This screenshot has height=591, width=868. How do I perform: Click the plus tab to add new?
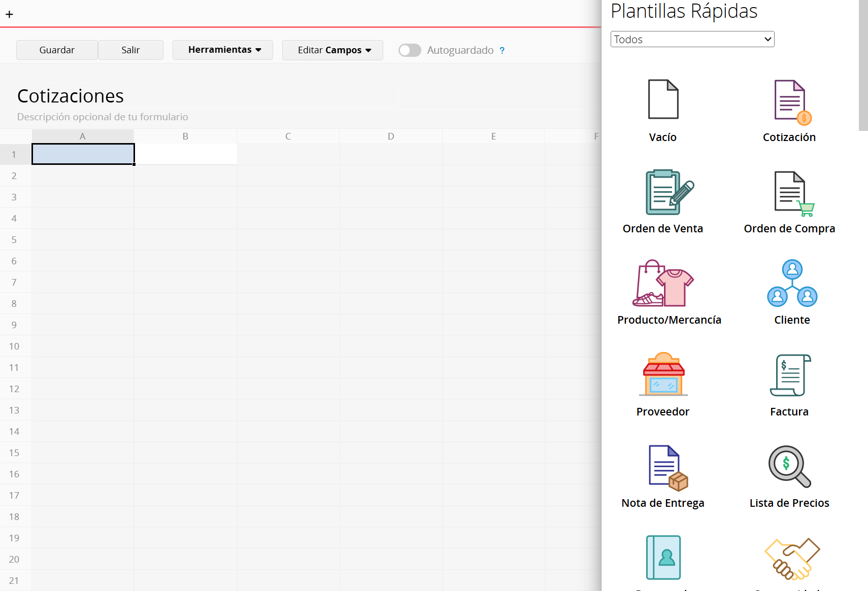[x=10, y=14]
